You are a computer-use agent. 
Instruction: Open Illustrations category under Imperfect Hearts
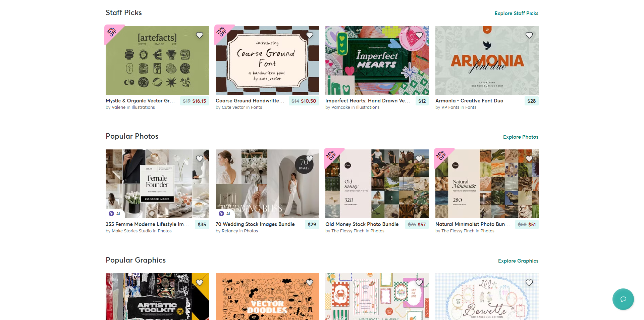tap(368, 107)
